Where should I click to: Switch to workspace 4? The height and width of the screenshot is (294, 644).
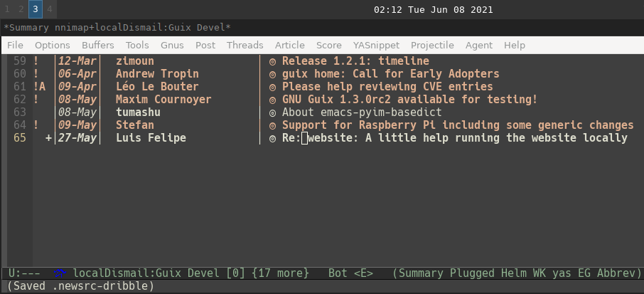point(50,9)
